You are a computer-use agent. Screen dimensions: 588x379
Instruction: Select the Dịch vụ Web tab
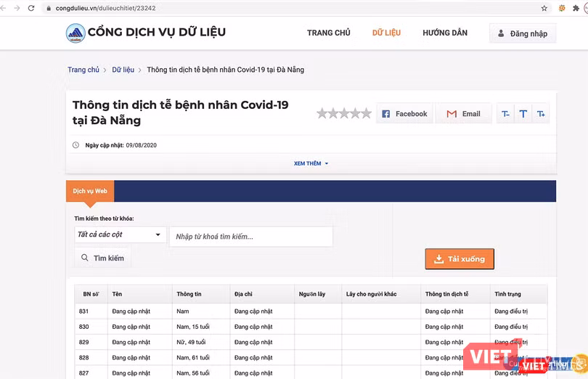click(90, 191)
